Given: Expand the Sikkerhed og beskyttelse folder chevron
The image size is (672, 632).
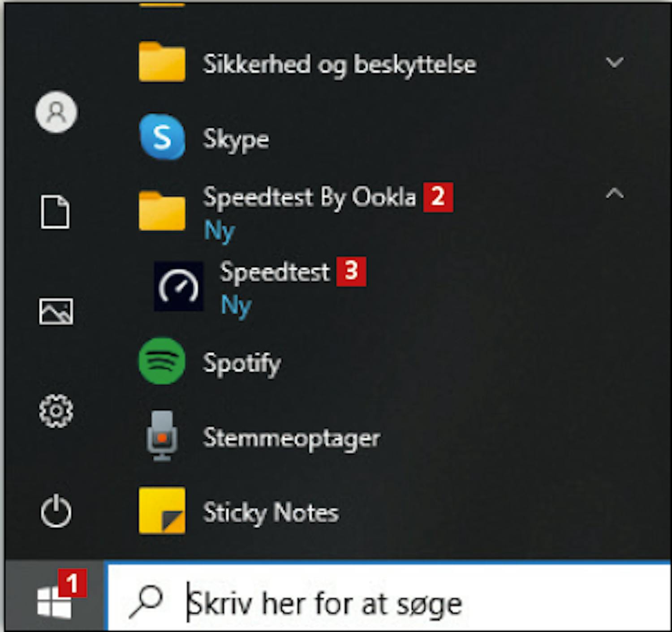Looking at the screenshot, I should pos(614,62).
